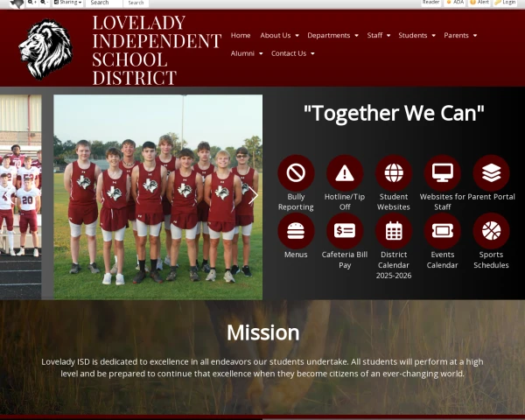Click the Lovelady Independent School District title
This screenshot has height=420, width=525.
(x=157, y=50)
